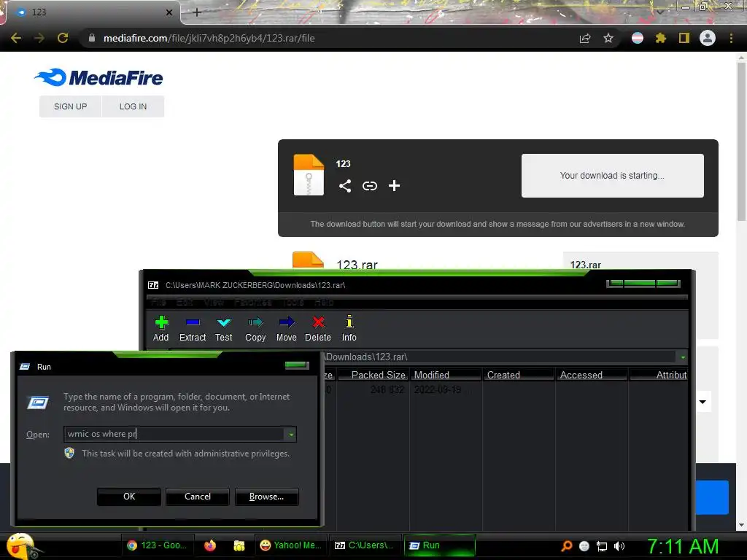Click the orange search icon in tray
The height and width of the screenshot is (560, 747).
(567, 546)
